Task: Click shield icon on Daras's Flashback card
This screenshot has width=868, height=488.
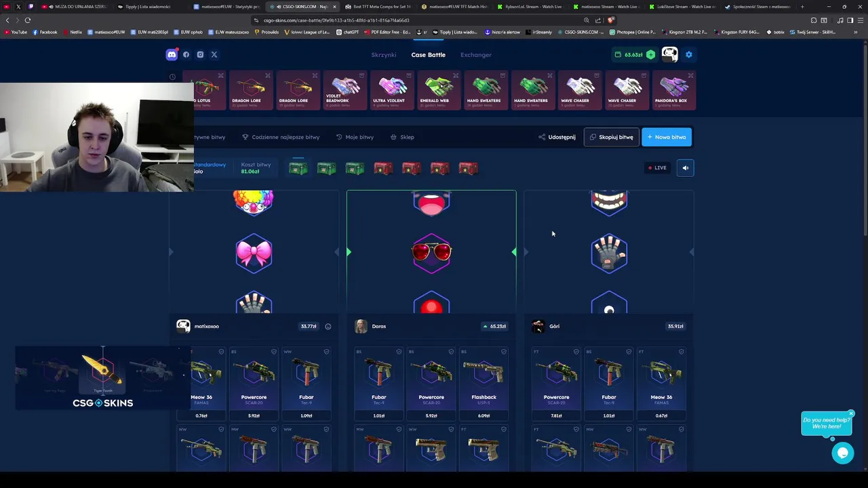Action: (504, 352)
